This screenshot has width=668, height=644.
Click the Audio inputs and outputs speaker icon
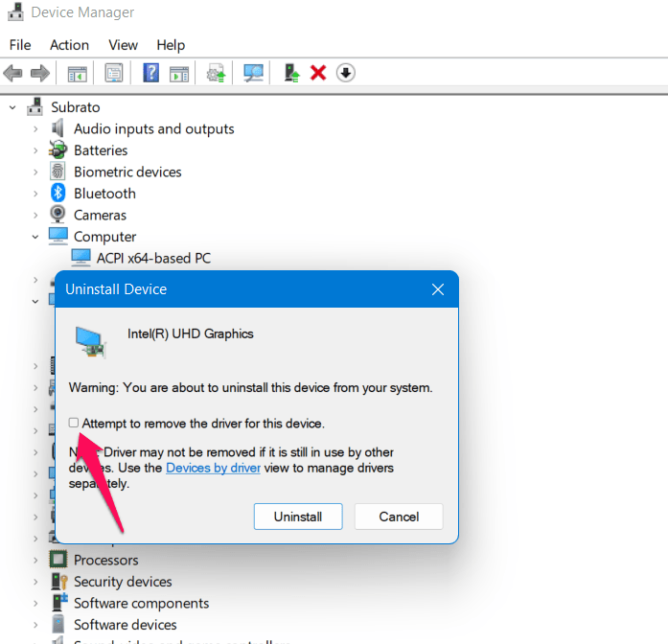tap(58, 128)
